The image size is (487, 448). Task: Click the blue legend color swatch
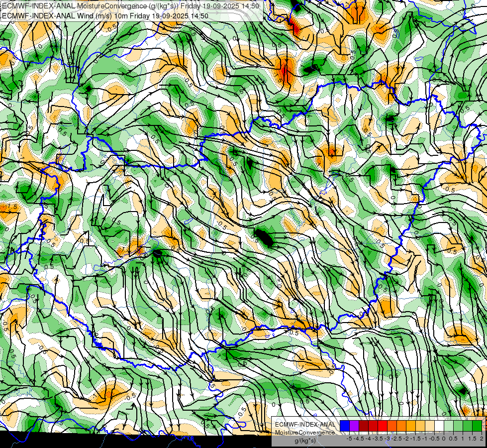(345, 426)
